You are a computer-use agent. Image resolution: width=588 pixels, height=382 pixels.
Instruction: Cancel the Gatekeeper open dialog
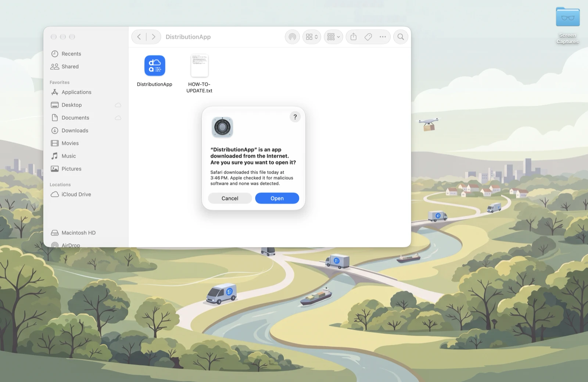230,198
